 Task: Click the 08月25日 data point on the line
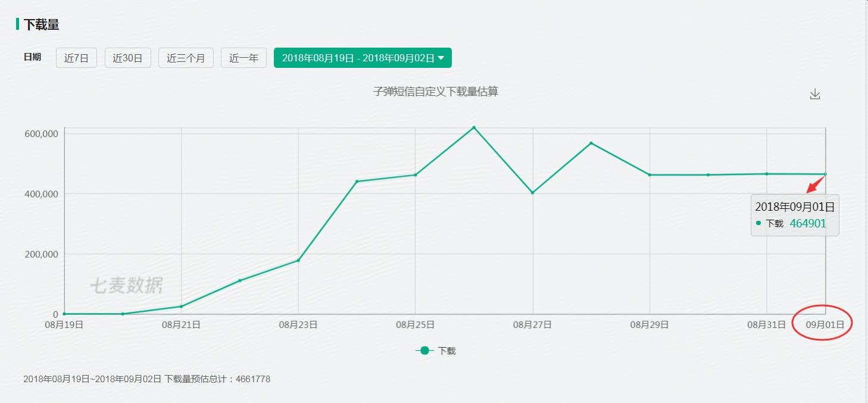point(415,175)
